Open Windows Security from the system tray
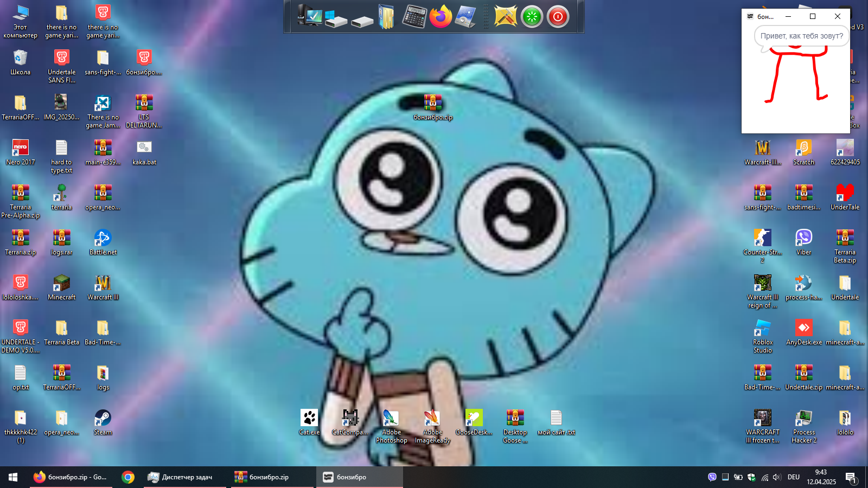 pos(751,477)
